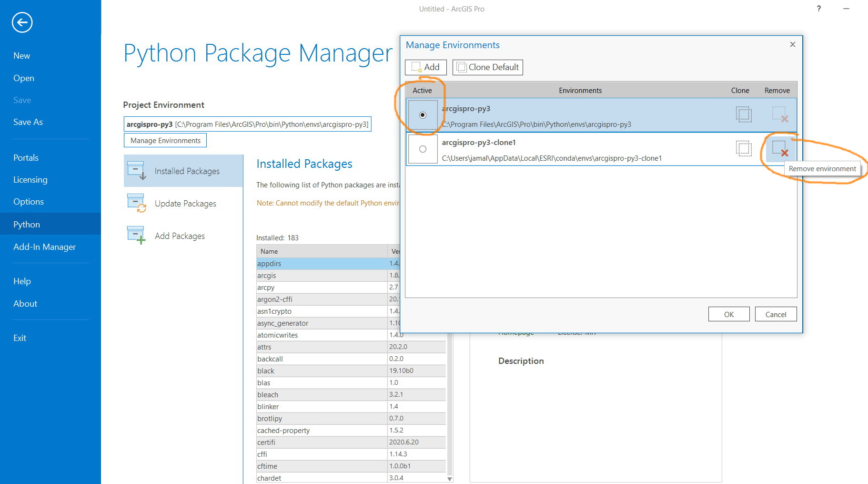Clone the arcgispro-py3-clone1 environment icon
This screenshot has height=484, width=868.
[743, 149]
